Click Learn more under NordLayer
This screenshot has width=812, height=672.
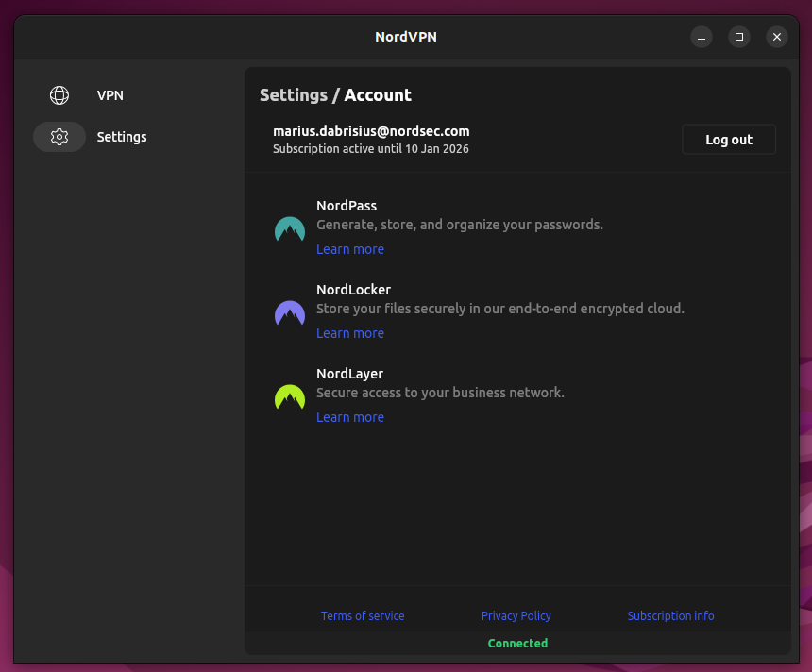(x=350, y=417)
